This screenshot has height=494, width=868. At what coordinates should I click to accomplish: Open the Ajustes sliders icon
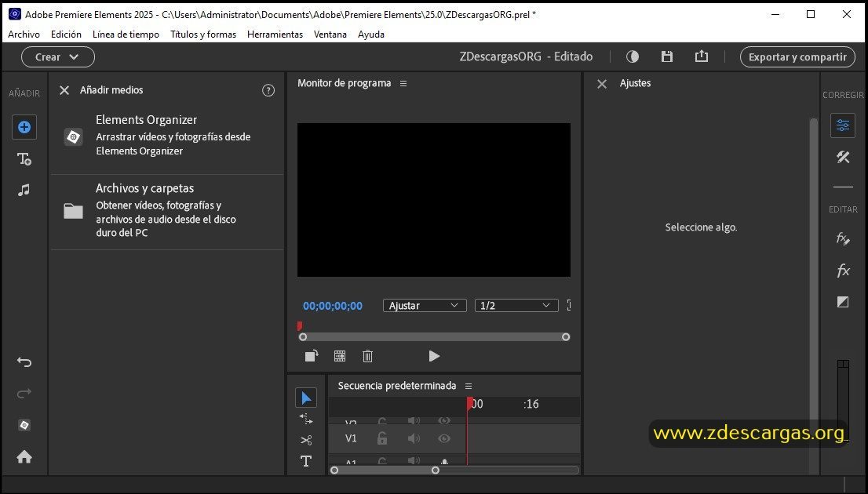pos(843,125)
